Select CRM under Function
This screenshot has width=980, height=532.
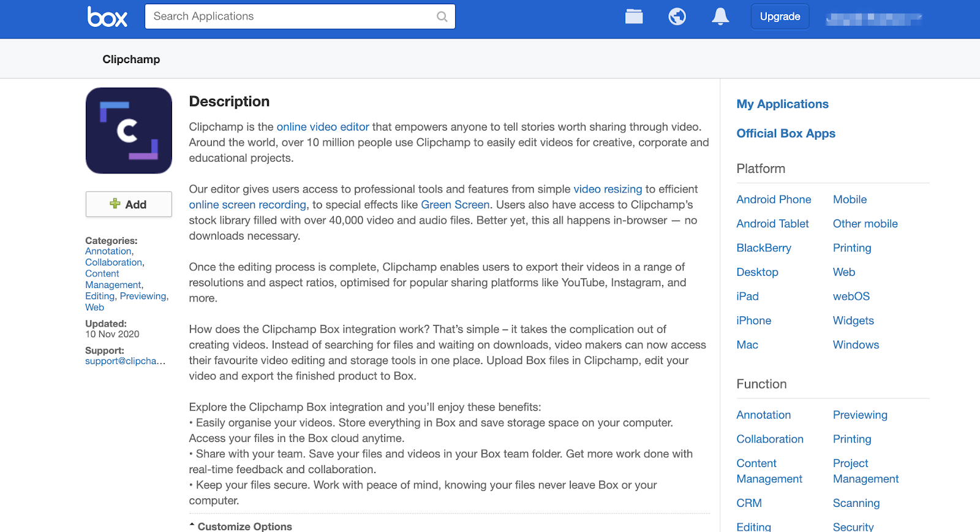(749, 503)
